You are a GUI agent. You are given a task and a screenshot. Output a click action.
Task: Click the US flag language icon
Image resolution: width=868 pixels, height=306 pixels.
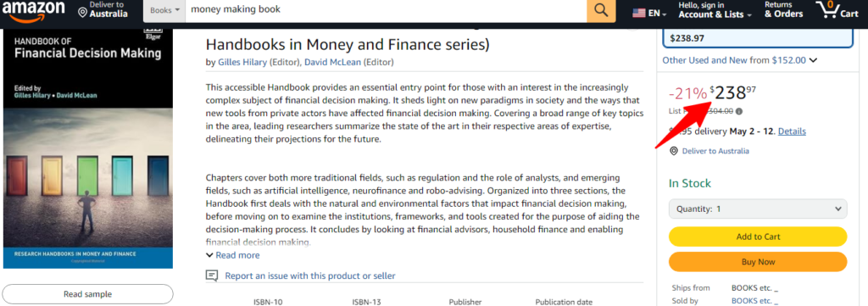click(639, 14)
